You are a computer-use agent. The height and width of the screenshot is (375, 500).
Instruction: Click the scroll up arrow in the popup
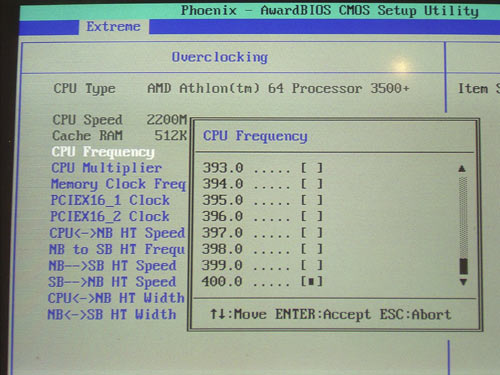point(462,169)
